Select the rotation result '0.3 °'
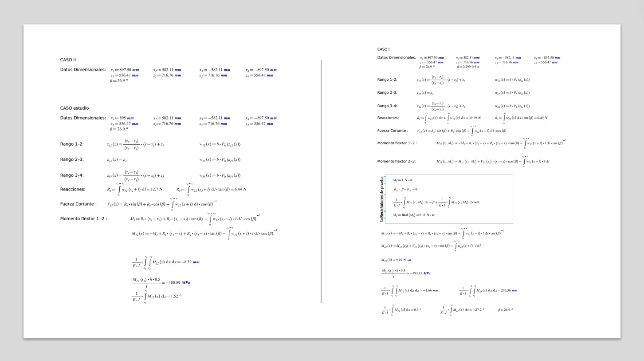This screenshot has width=644, height=361. pos(416,309)
